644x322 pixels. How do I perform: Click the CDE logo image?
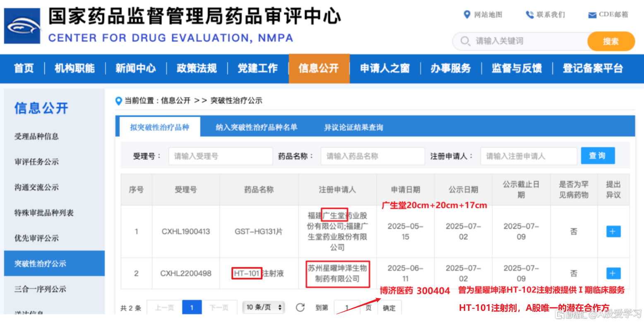pos(22,26)
